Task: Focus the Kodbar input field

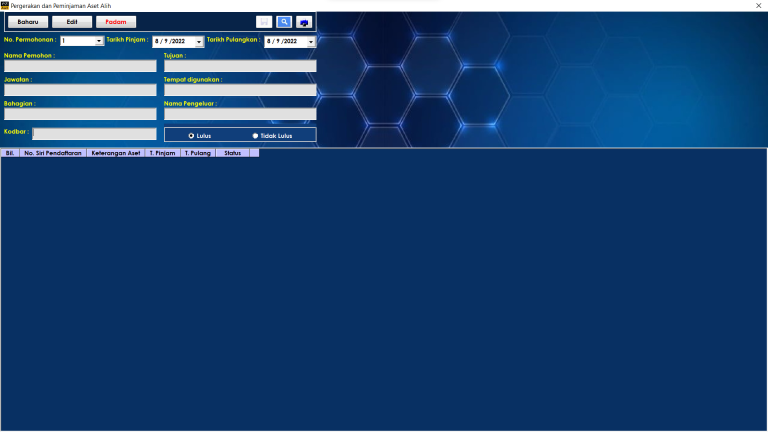Action: (x=94, y=133)
